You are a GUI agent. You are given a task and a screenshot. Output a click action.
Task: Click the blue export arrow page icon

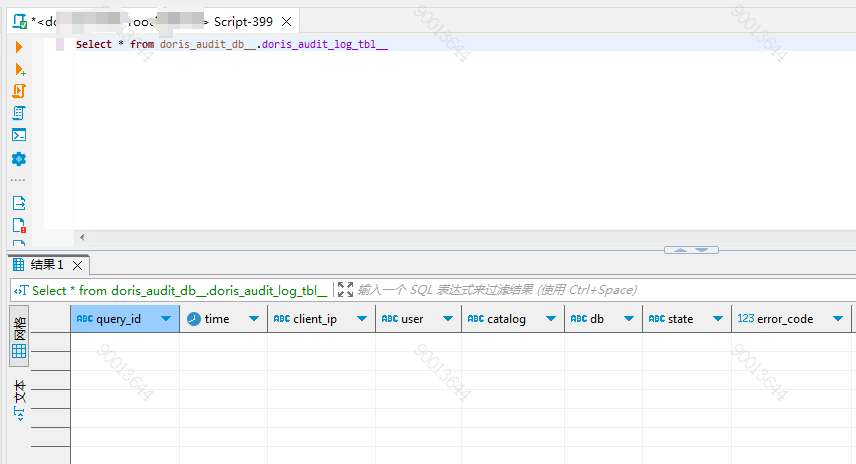point(18,203)
